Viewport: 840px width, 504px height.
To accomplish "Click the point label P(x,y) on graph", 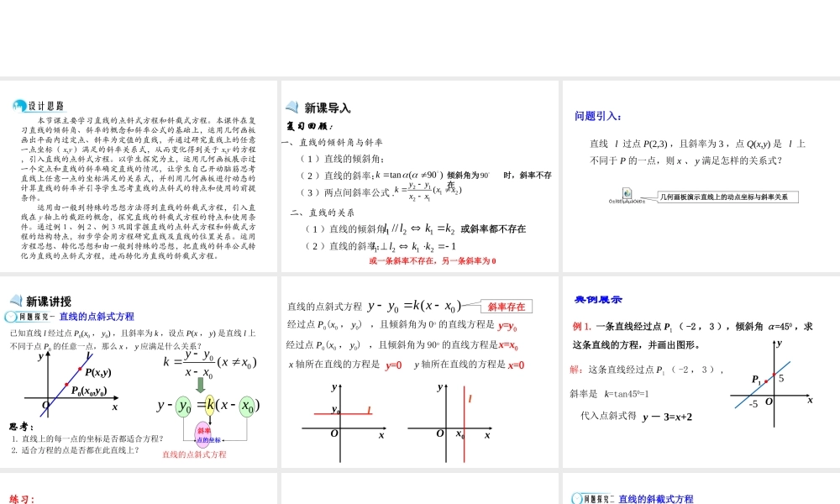I will pyautogui.click(x=98, y=372).
